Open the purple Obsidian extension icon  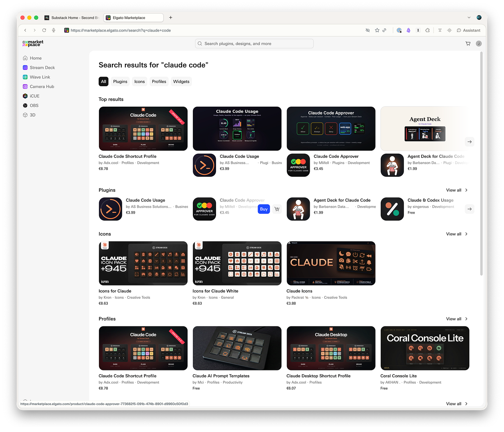(x=408, y=30)
